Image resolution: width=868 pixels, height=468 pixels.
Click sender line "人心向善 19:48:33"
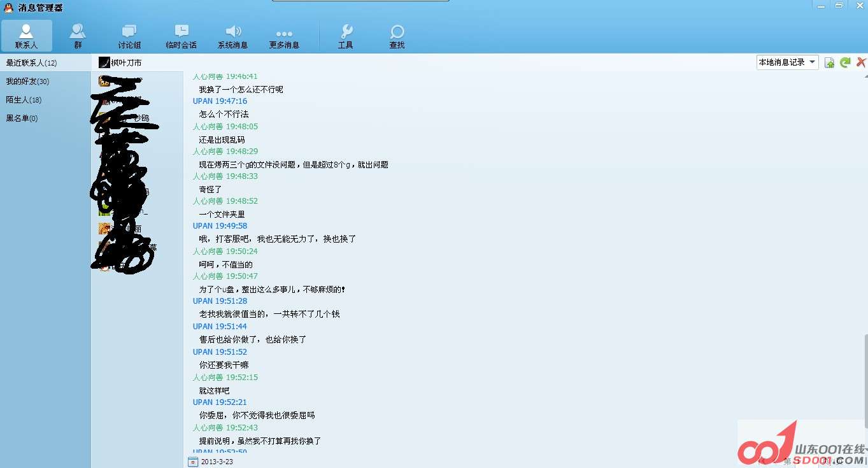(x=225, y=176)
